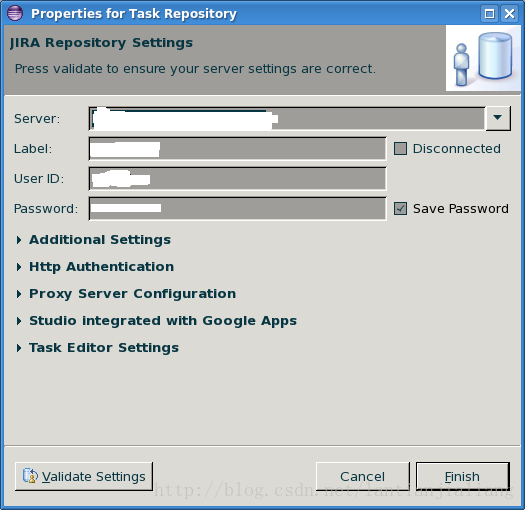
Task: Maximize the Properties dialog window
Action: point(490,14)
